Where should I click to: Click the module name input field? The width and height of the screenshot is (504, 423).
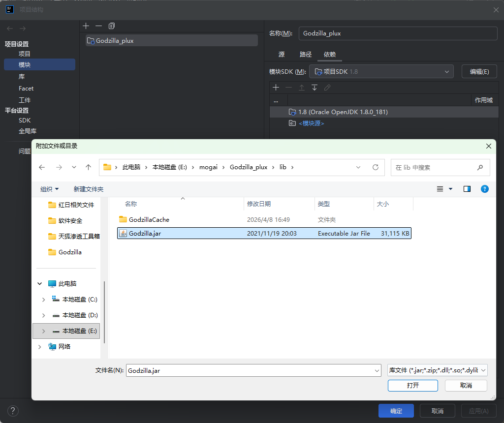pyautogui.click(x=398, y=33)
